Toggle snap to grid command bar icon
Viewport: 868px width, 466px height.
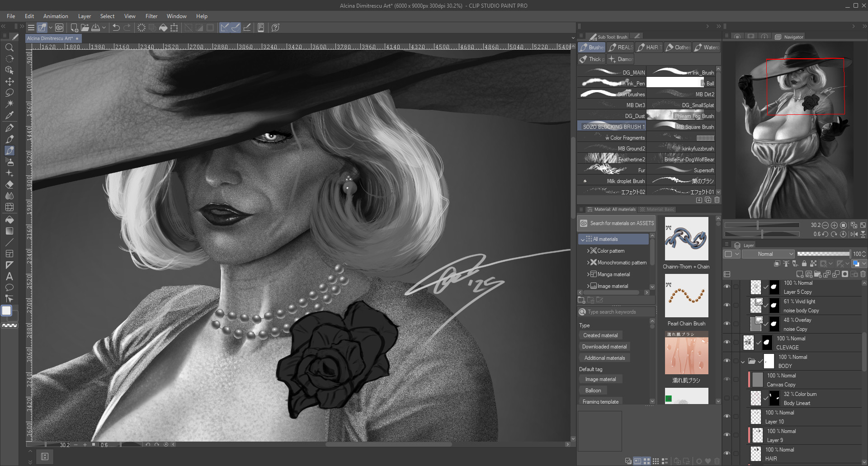tap(247, 28)
